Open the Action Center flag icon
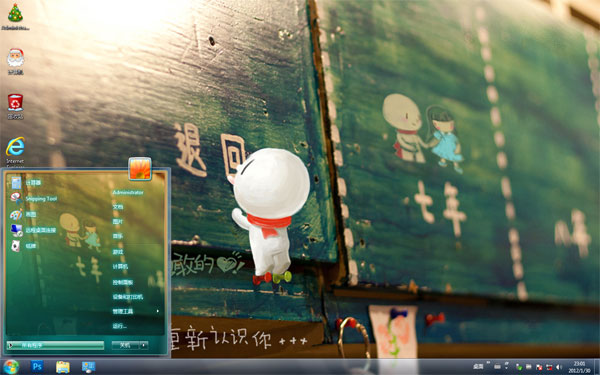 [x=539, y=367]
